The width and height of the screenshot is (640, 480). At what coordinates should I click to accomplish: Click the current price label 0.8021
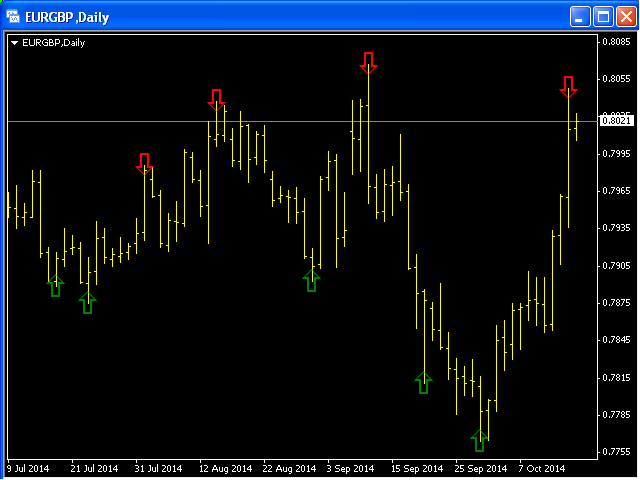click(616, 121)
